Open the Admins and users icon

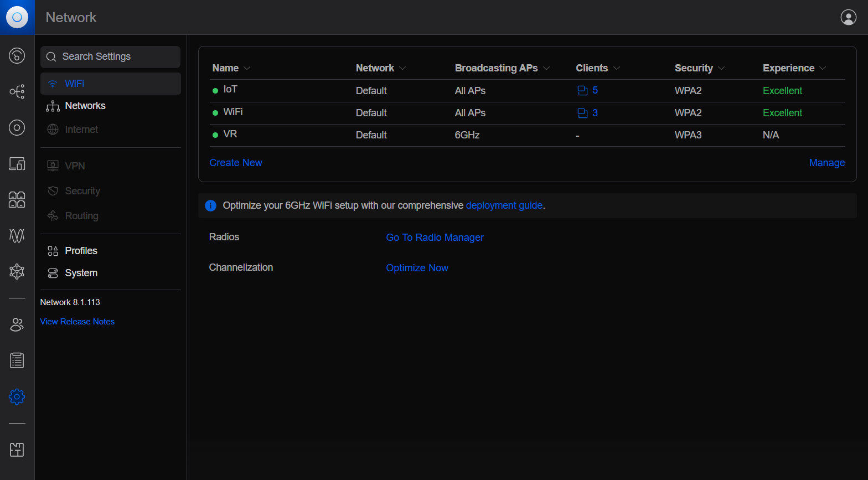coord(17,325)
